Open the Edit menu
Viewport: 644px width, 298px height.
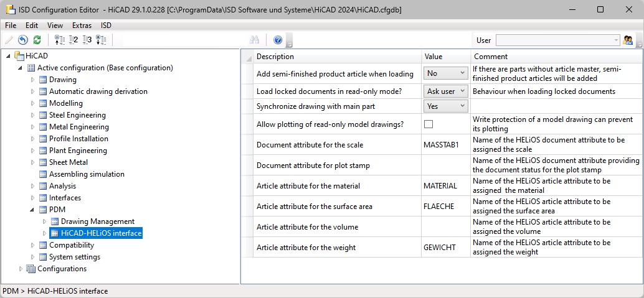click(x=32, y=25)
